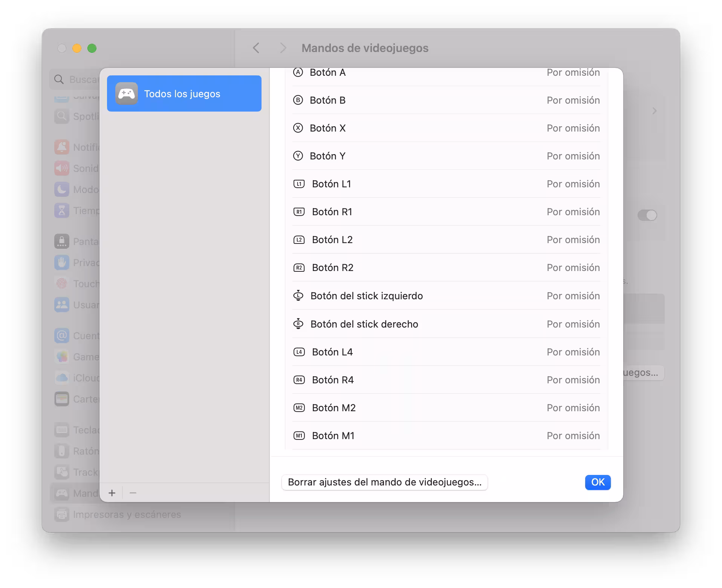Click the Botón del stick izquierdo label
The image size is (722, 588).
[x=367, y=296]
